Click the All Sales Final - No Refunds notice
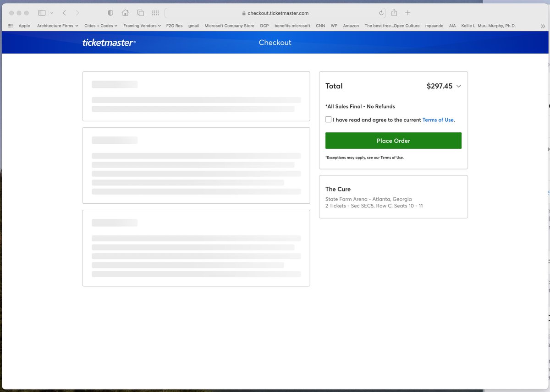The image size is (550, 392). 360,106
